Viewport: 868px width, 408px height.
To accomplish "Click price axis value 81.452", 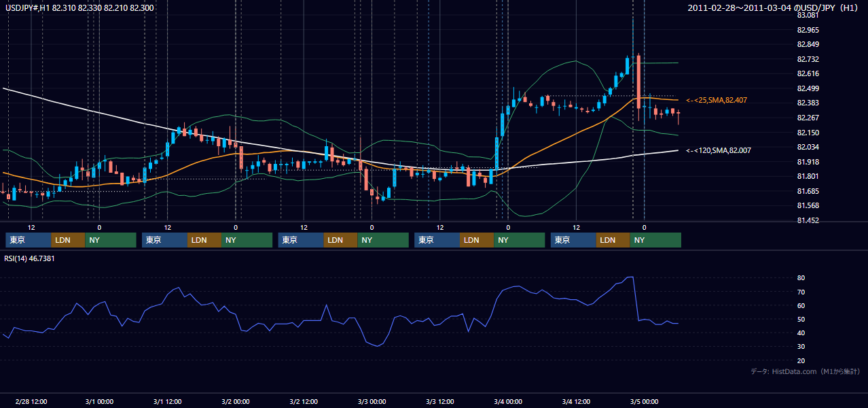I will point(808,220).
